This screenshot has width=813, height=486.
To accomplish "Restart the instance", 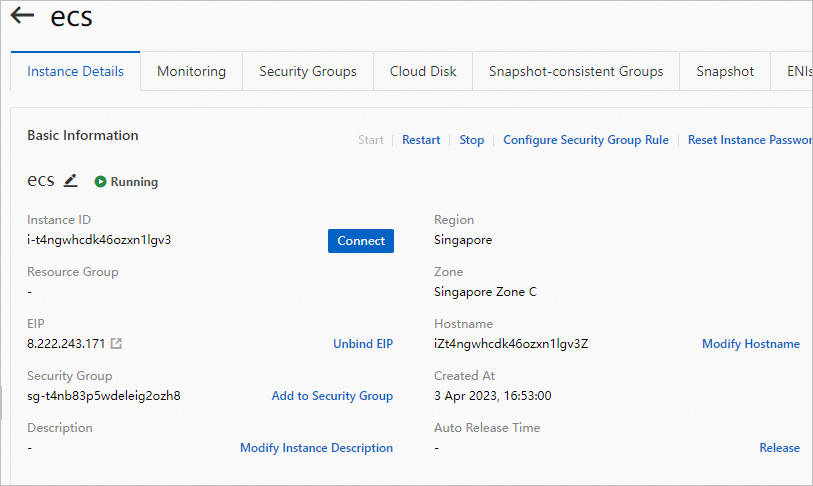I will point(421,140).
